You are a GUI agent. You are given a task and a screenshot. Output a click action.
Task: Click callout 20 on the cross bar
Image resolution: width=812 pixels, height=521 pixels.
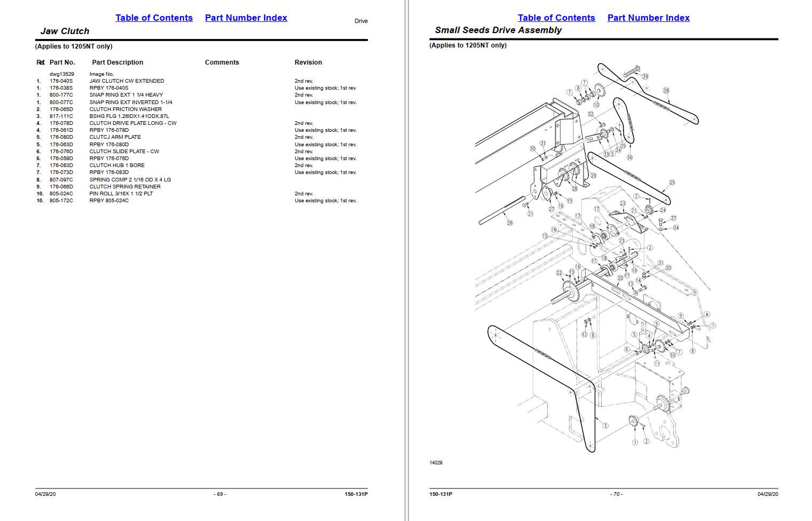pos(620,278)
